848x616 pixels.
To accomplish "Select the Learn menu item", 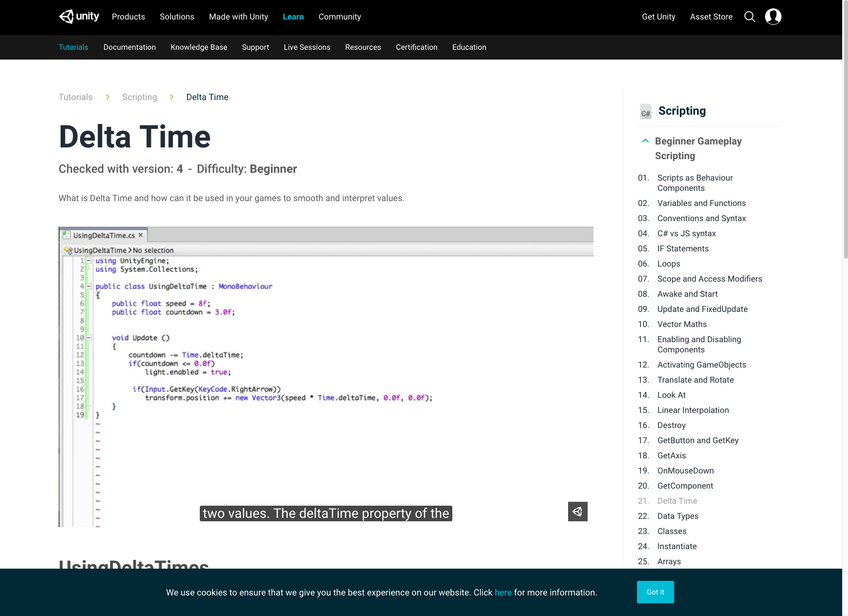I will pos(293,17).
